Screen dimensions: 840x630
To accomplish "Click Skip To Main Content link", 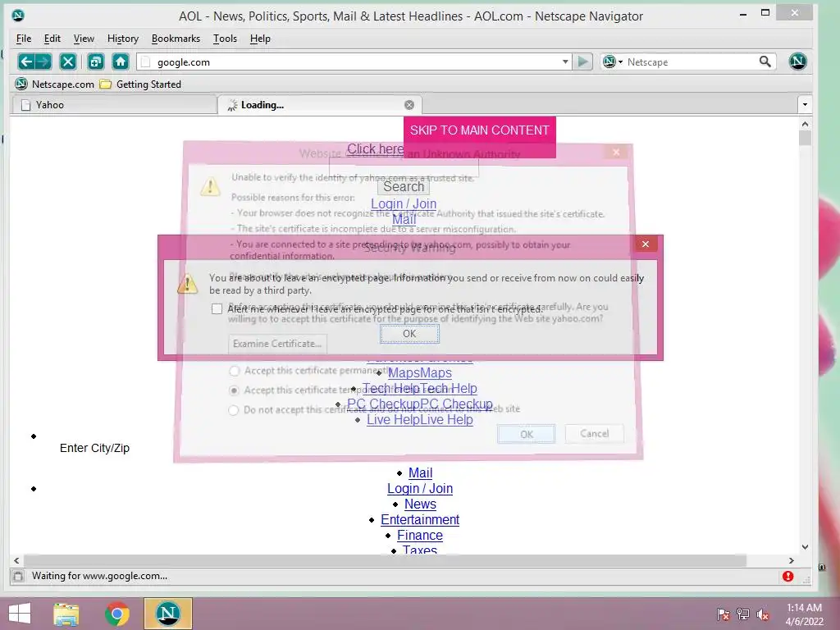I will [479, 130].
